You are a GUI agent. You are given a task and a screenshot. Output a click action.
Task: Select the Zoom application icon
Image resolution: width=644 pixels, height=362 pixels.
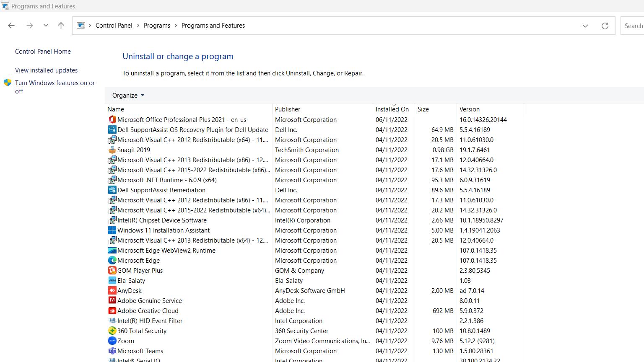[x=112, y=341]
